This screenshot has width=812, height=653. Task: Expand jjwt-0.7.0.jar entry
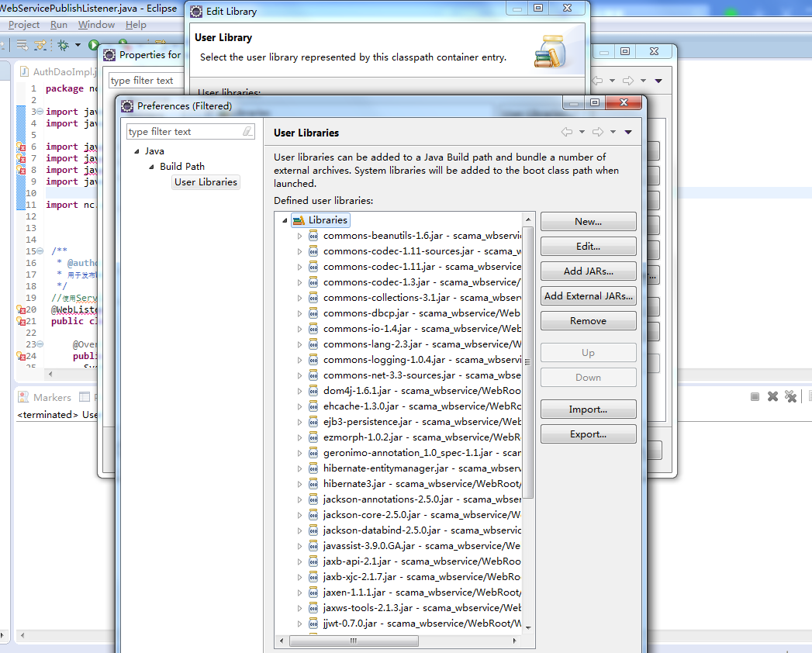(299, 624)
